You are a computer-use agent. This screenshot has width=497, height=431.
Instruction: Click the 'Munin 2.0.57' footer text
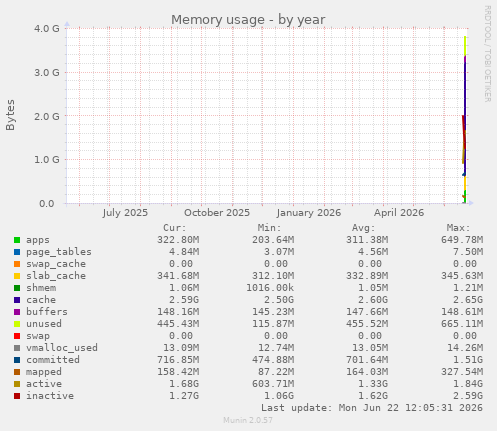tap(248, 420)
